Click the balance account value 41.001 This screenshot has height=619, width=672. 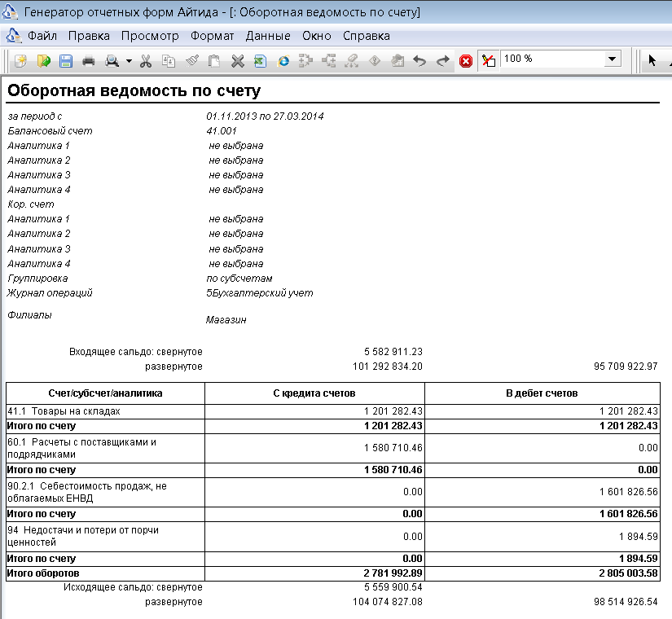point(221,131)
